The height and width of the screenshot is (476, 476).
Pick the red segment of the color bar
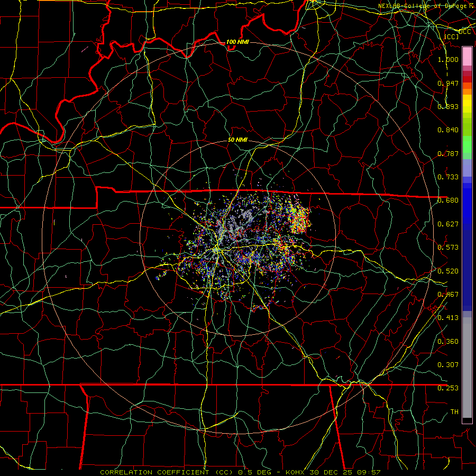pyautogui.click(x=467, y=79)
